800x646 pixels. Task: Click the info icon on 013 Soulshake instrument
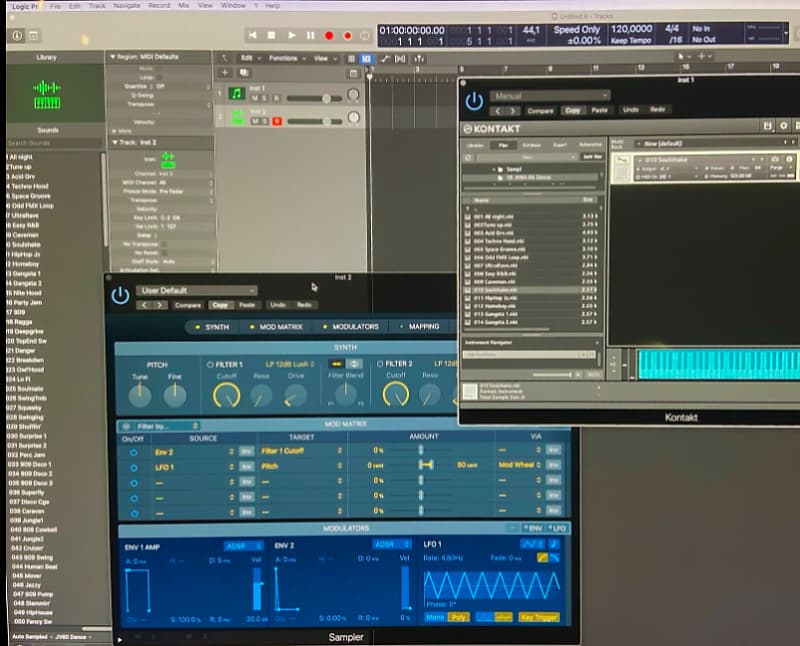(x=789, y=159)
